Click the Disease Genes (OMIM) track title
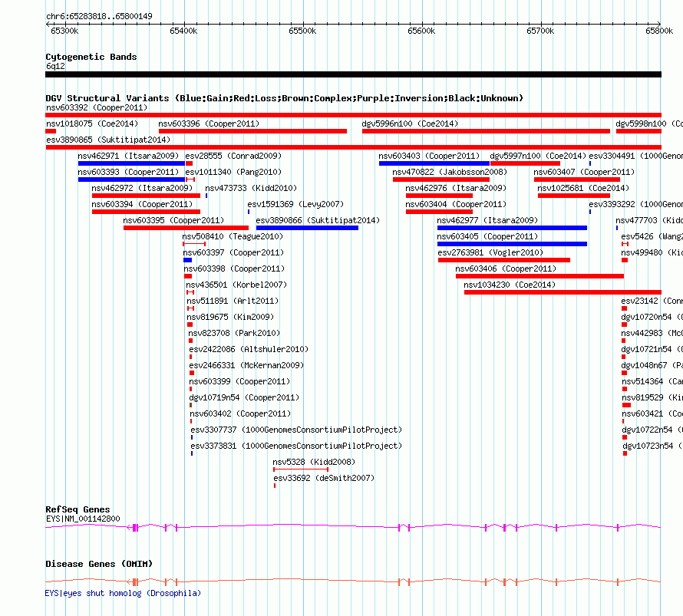This screenshot has height=616, width=683. click(x=99, y=564)
